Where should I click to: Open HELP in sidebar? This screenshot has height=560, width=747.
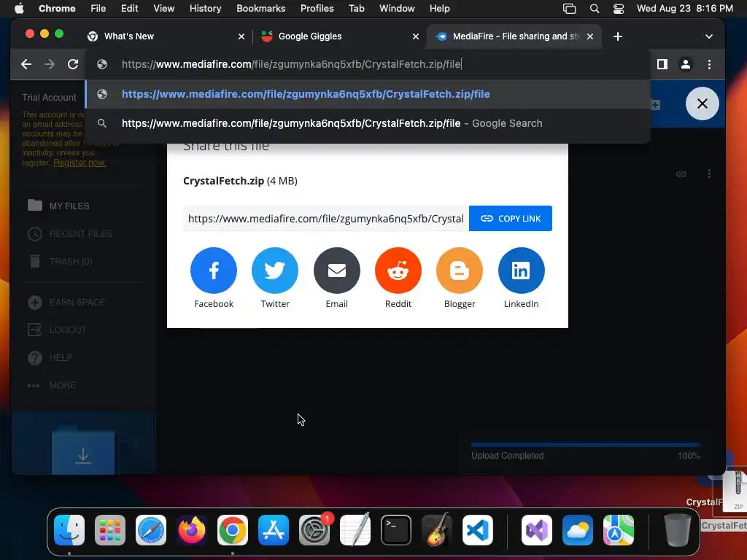coord(50,357)
